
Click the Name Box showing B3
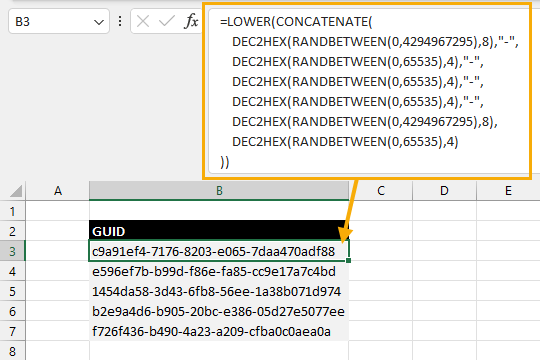(x=59, y=21)
